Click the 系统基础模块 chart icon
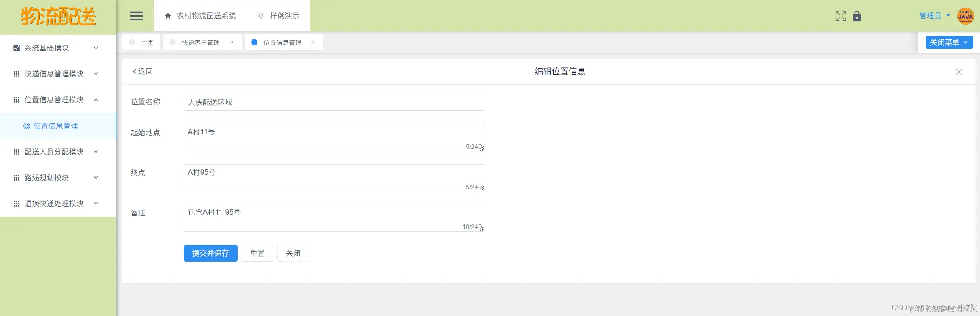 pos(17,48)
